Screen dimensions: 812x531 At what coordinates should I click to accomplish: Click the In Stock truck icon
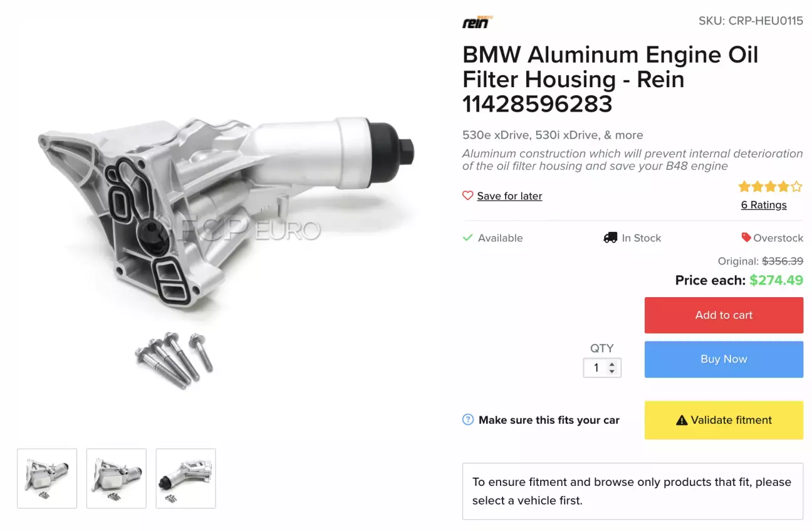point(610,238)
